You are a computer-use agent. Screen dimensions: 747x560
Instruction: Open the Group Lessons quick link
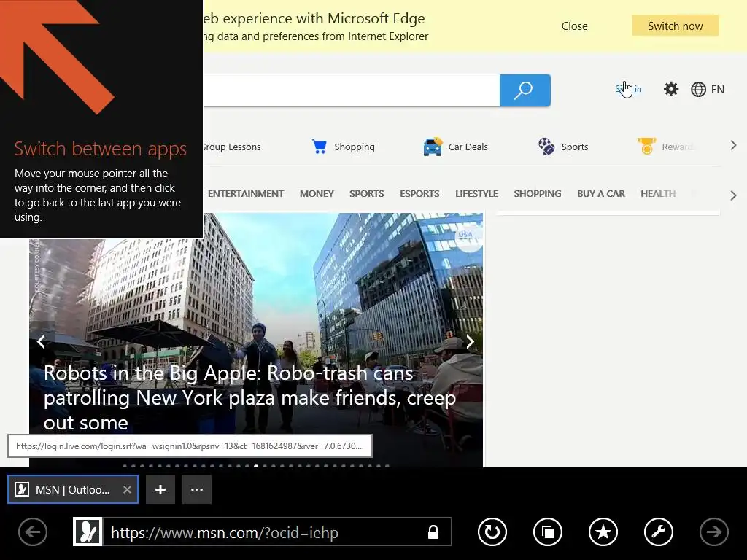tap(232, 147)
